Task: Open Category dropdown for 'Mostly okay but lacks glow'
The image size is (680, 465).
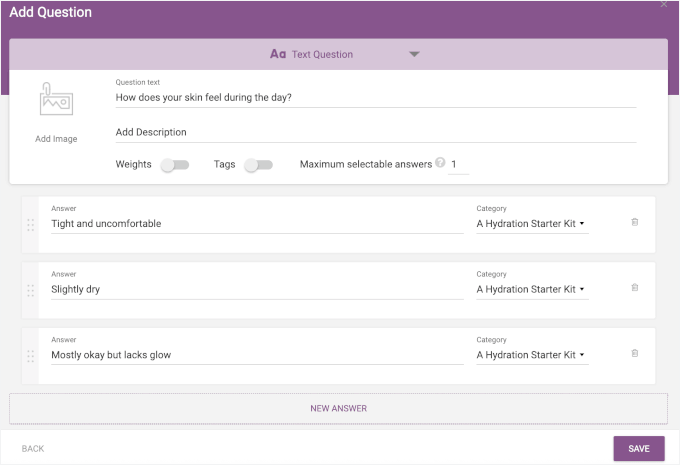Action: tap(531, 355)
